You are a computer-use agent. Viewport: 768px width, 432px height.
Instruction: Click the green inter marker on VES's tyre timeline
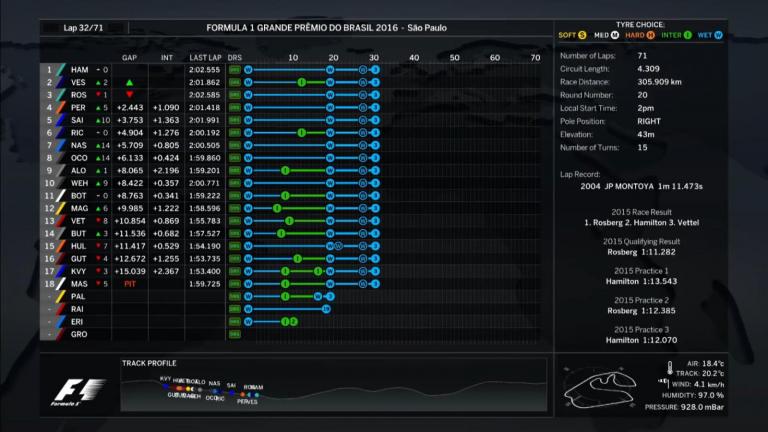tap(302, 82)
